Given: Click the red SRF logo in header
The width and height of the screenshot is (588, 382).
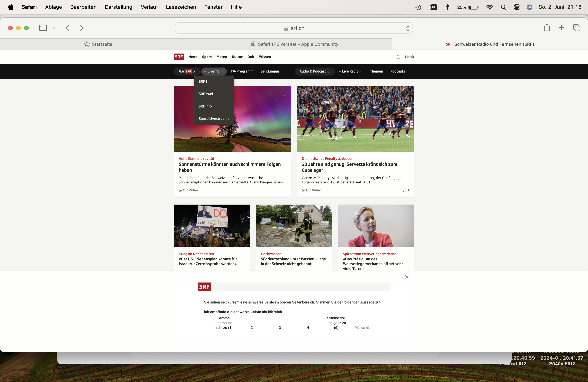Looking at the screenshot, I should pos(179,57).
